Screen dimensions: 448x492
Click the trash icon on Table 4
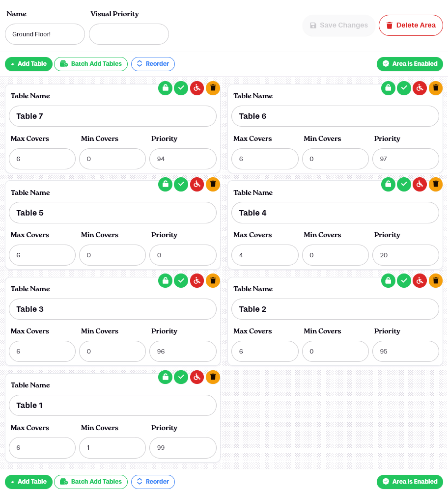pyautogui.click(x=436, y=185)
